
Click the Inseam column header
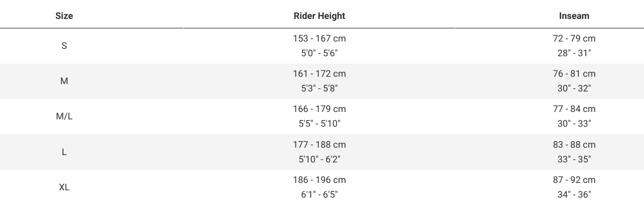(574, 16)
